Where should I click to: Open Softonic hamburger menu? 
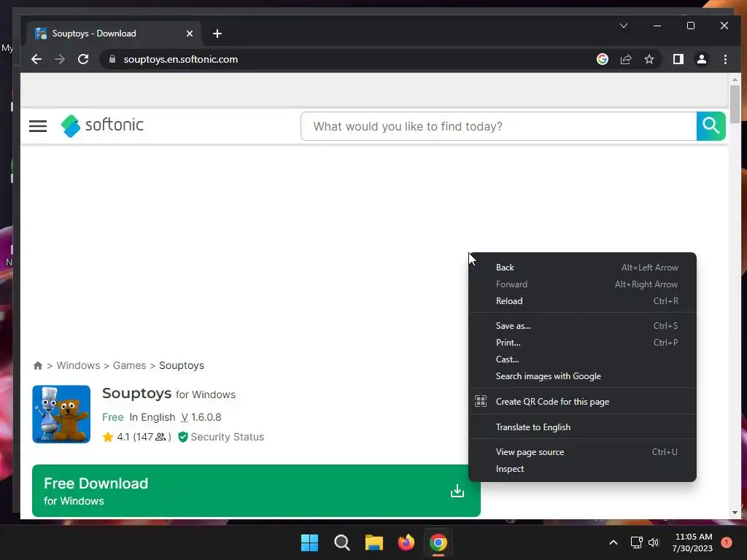pos(38,126)
